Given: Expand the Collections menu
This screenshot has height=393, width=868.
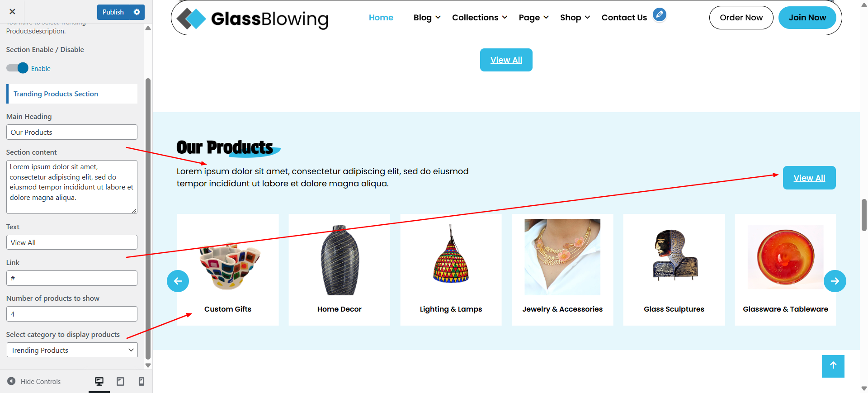Looking at the screenshot, I should [x=480, y=18].
